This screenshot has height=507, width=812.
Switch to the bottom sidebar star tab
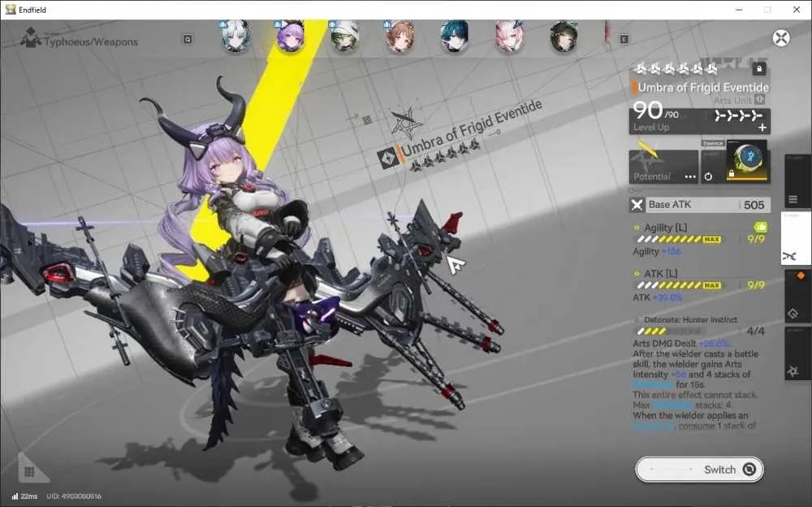click(793, 370)
